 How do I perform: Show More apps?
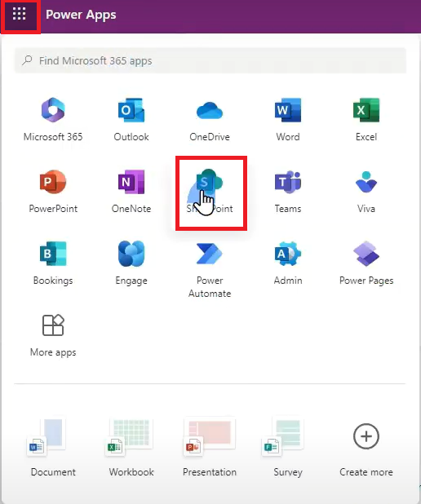click(53, 335)
